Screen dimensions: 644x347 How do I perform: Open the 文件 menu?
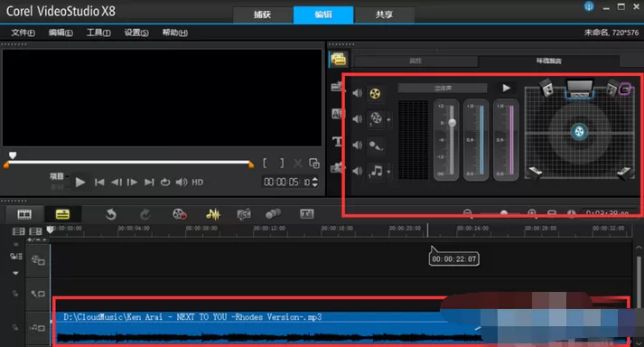tap(23, 33)
